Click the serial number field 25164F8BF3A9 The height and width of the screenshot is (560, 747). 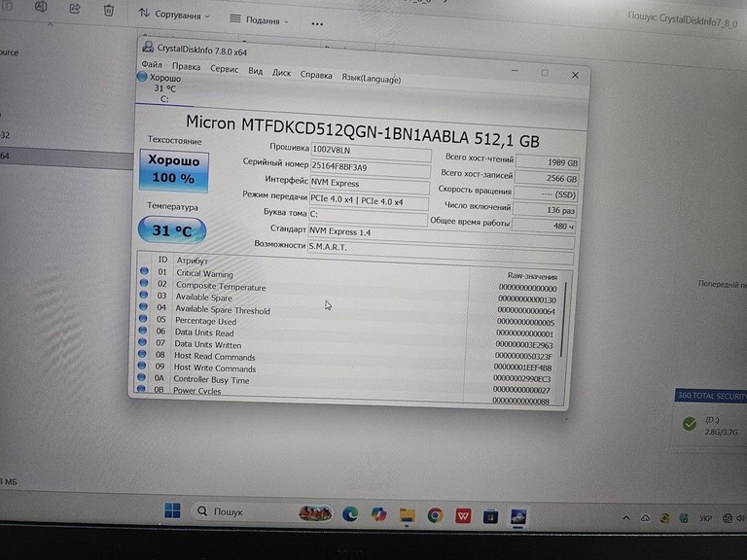[371, 168]
